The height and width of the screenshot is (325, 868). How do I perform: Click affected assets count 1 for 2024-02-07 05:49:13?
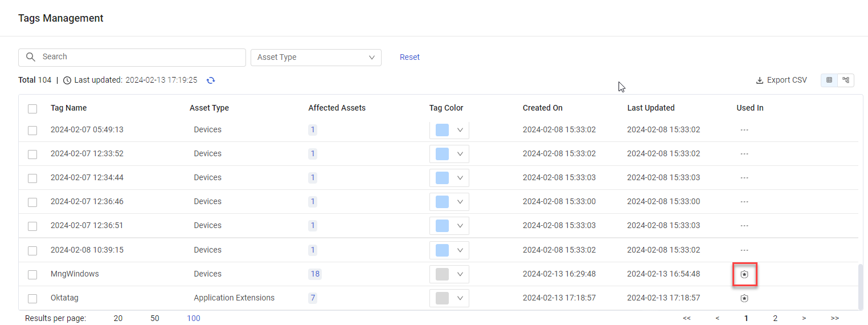click(313, 130)
